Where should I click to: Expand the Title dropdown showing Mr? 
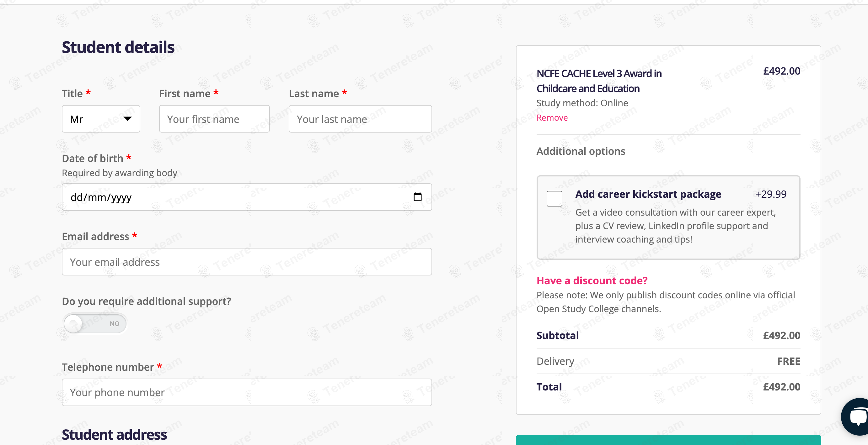tap(101, 119)
